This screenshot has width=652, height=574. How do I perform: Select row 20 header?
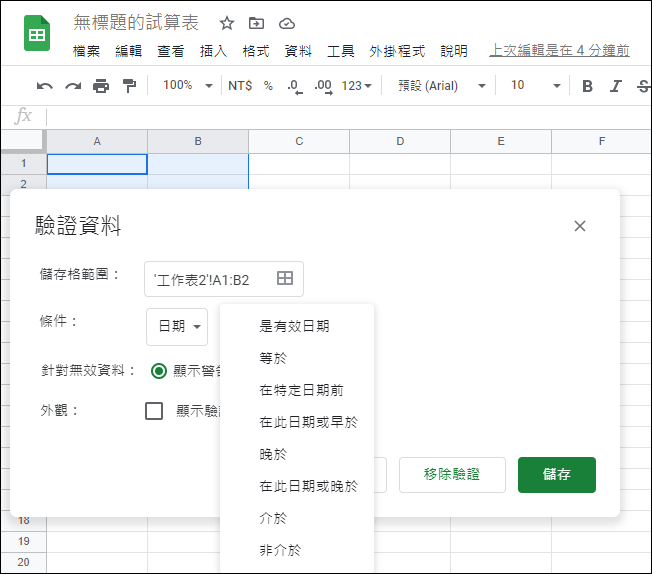coord(24,562)
